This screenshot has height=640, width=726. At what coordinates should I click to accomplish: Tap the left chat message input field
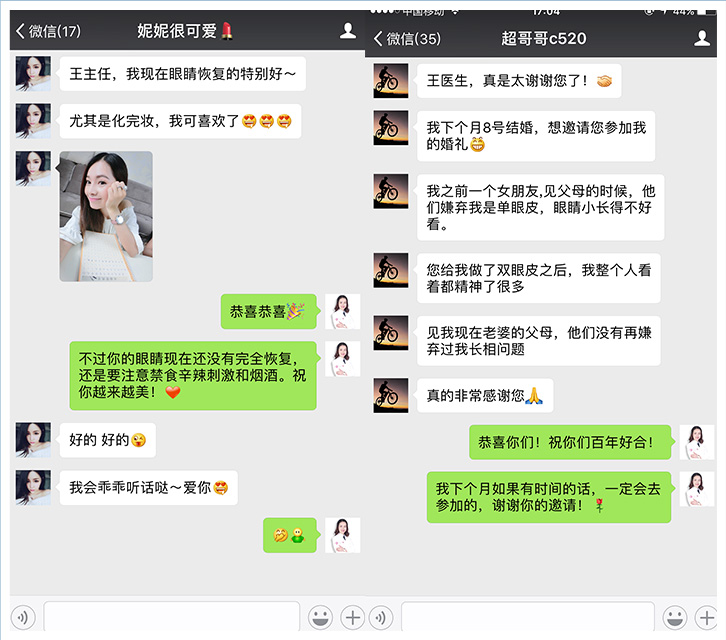coord(171,616)
